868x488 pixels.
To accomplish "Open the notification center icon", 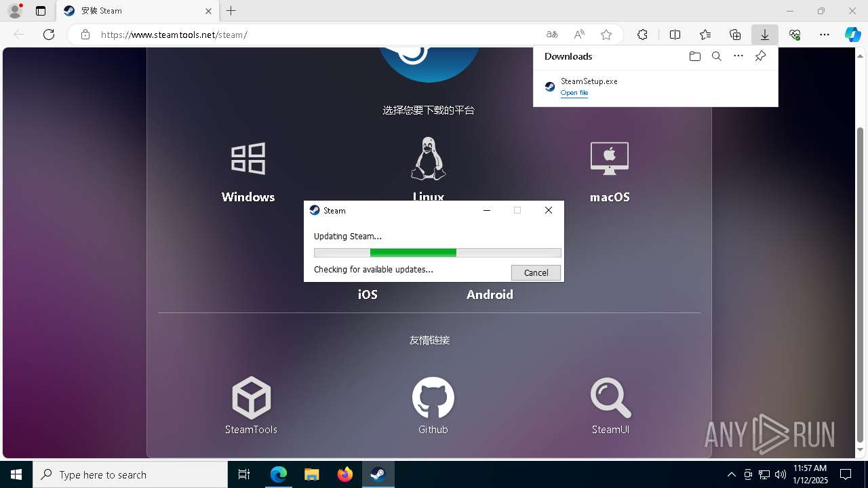I will click(846, 474).
